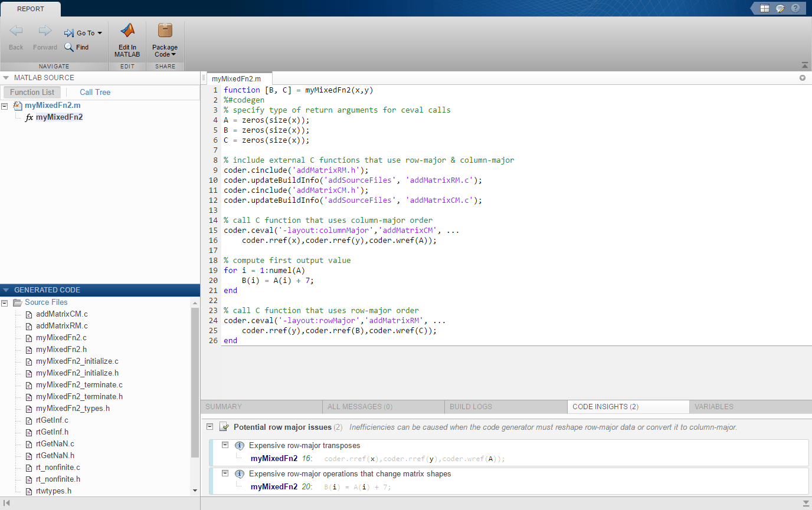Switch to the Call Tree view
Screen dimensions: 812x510
pos(95,93)
